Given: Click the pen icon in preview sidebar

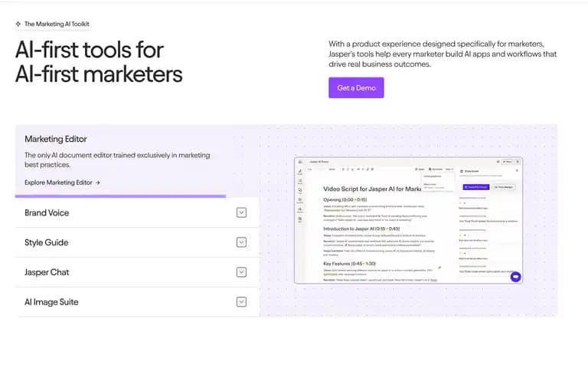Looking at the screenshot, I should [300, 171].
